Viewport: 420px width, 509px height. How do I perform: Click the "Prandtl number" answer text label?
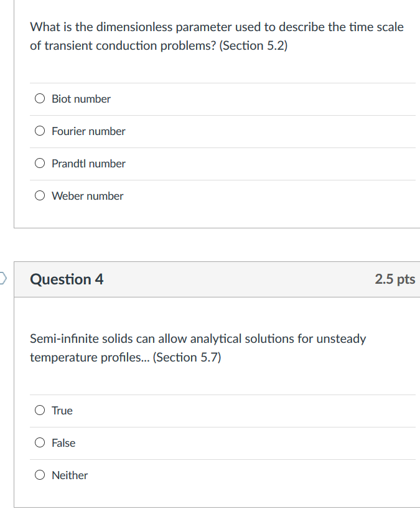tap(88, 164)
